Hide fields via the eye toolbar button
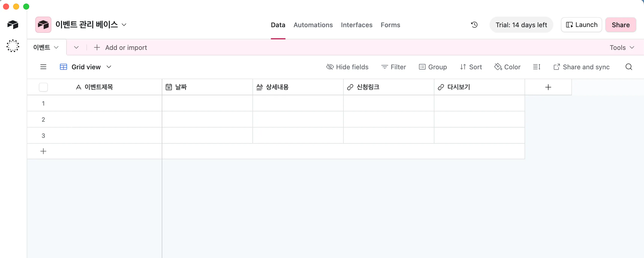Viewport: 644px width, 258px height. [x=347, y=67]
